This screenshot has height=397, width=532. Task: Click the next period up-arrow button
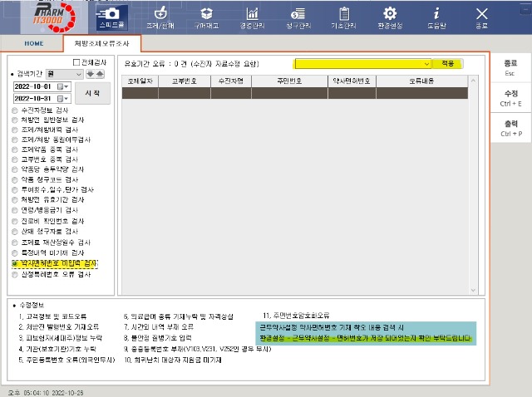(x=100, y=74)
